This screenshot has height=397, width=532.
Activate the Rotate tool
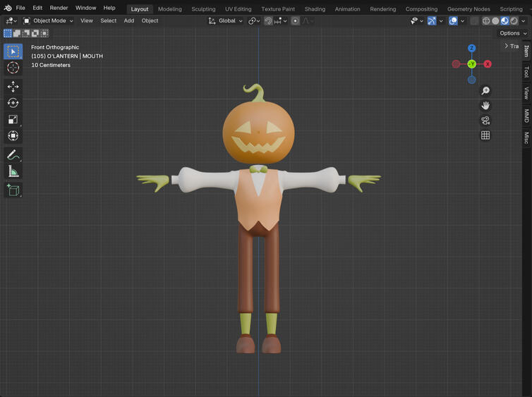click(x=13, y=103)
